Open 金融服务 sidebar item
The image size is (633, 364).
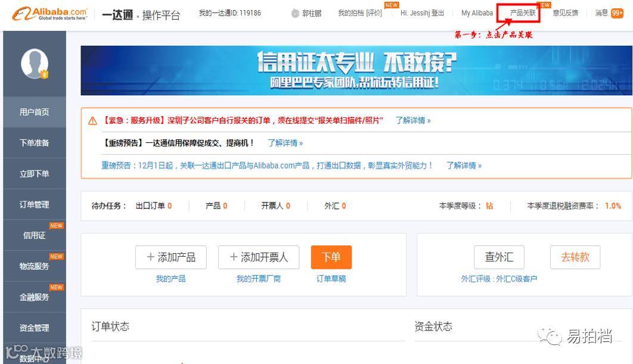(35, 297)
